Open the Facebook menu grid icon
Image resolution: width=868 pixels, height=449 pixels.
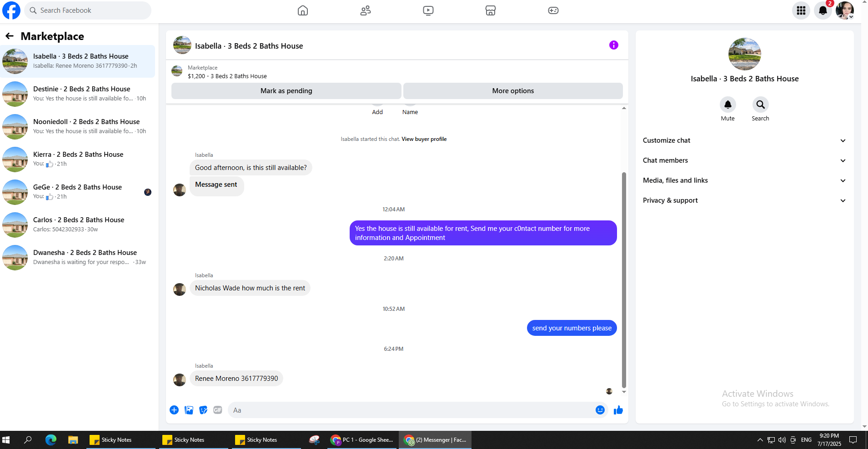(x=801, y=10)
